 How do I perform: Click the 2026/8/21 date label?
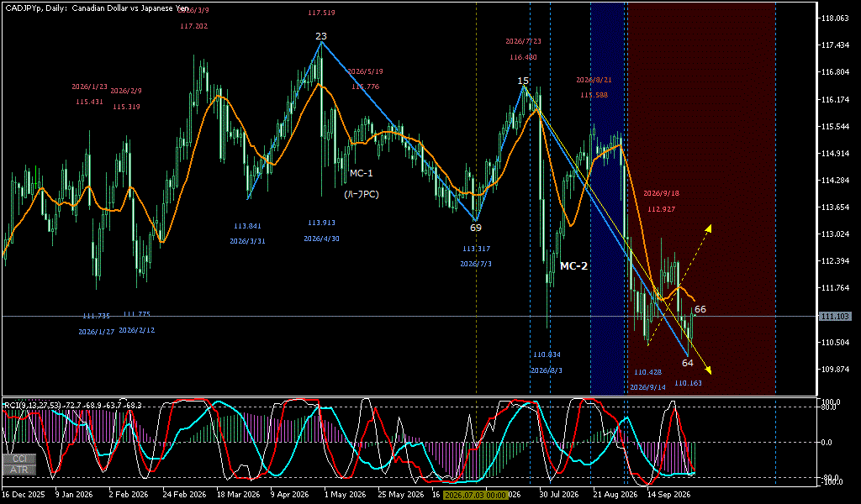click(x=594, y=80)
